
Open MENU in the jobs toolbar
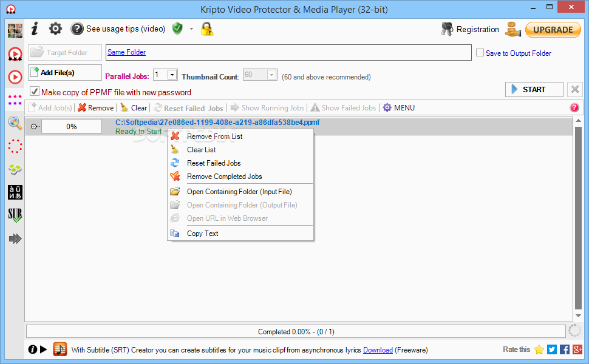pyautogui.click(x=399, y=108)
